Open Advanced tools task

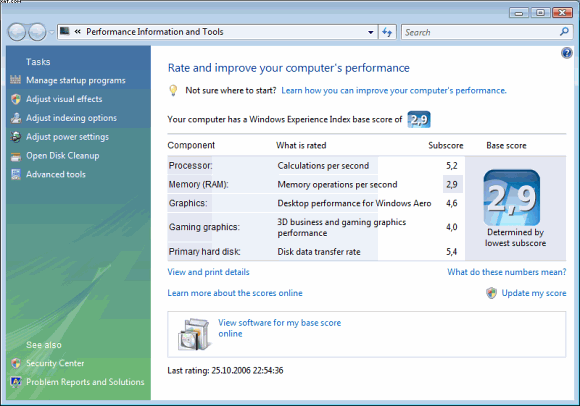click(x=56, y=174)
